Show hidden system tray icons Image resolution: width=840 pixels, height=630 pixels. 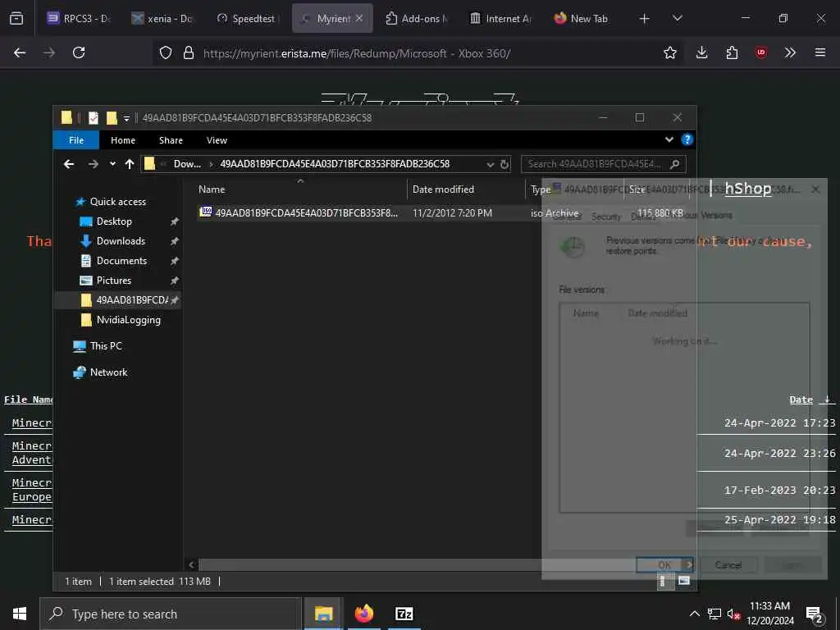[x=694, y=614]
